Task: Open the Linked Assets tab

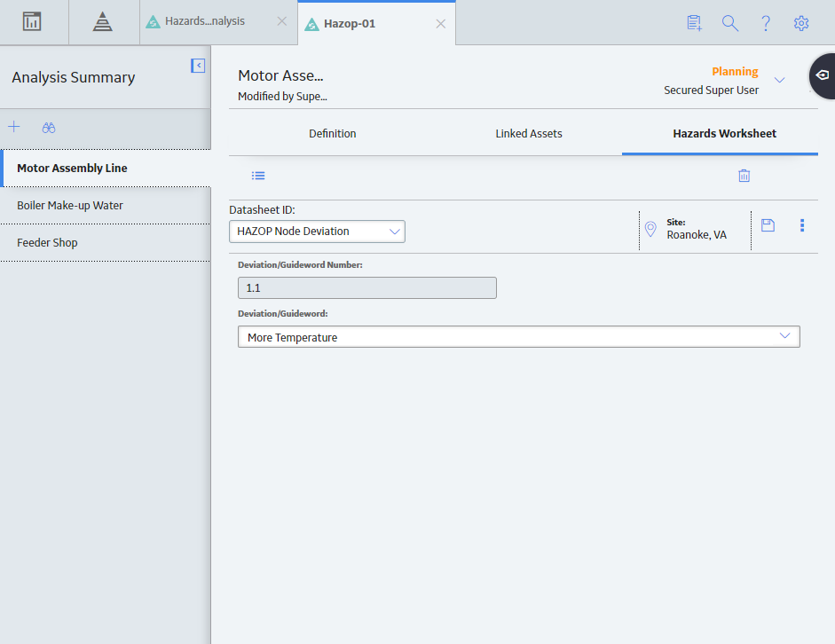Action: (x=529, y=134)
